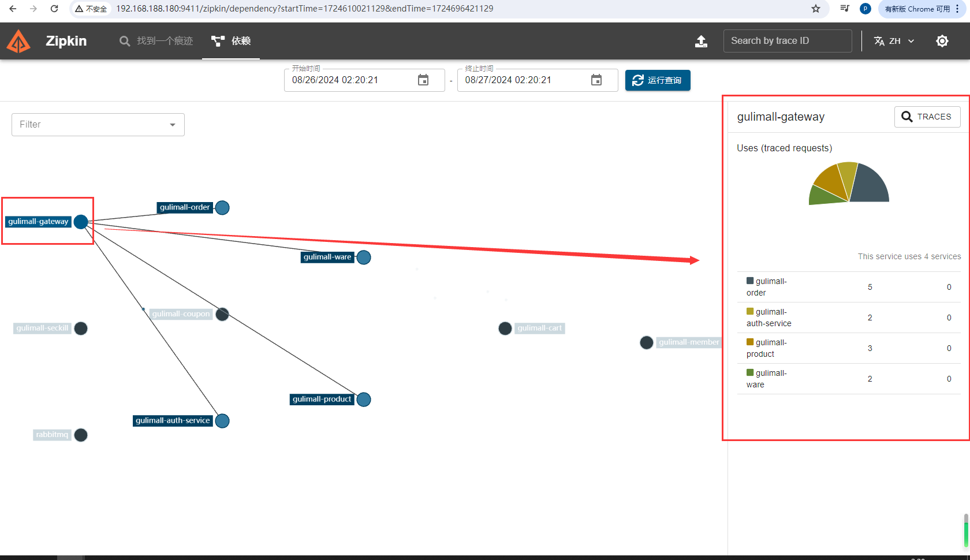Click the upload JSON icon
Image resolution: width=970 pixels, height=560 pixels.
pyautogui.click(x=701, y=41)
